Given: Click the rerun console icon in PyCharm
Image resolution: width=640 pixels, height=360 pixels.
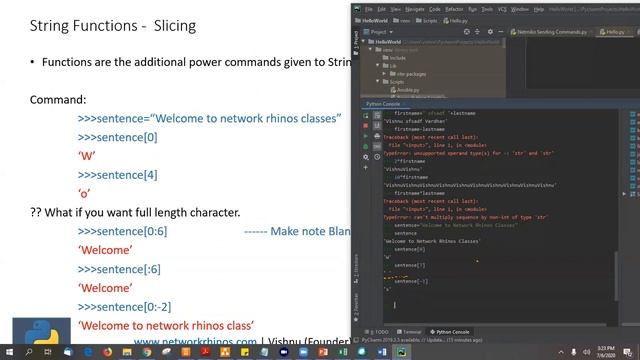Looking at the screenshot, I should [x=366, y=116].
